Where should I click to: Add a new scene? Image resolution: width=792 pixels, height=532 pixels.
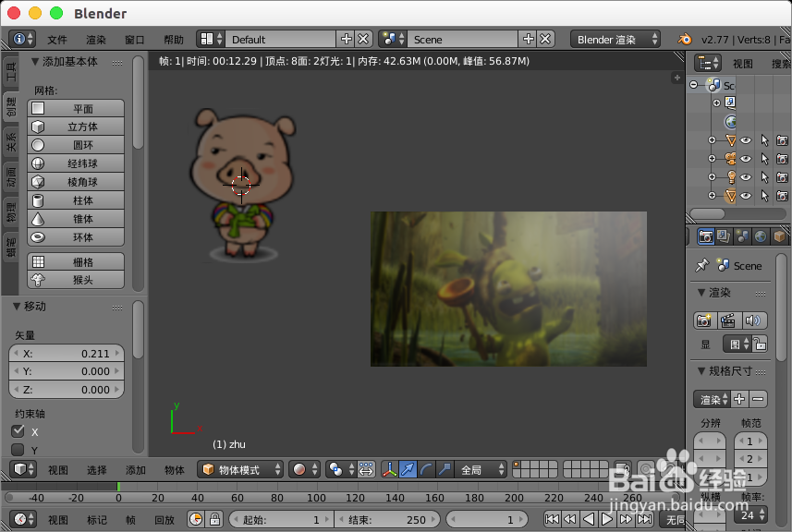529,39
